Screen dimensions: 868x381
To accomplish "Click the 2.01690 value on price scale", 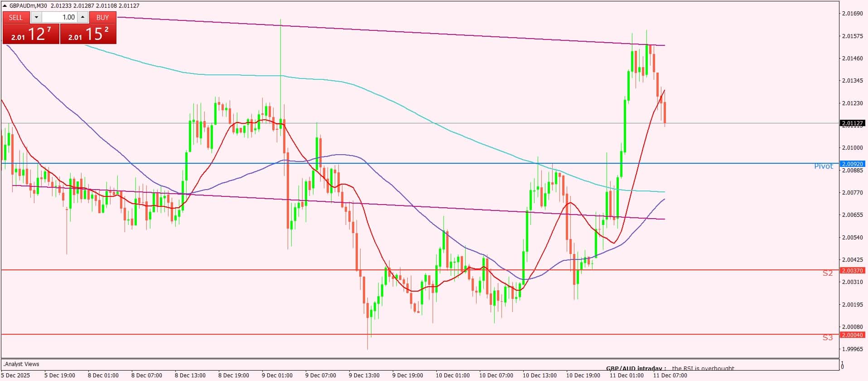I will click(852, 14).
